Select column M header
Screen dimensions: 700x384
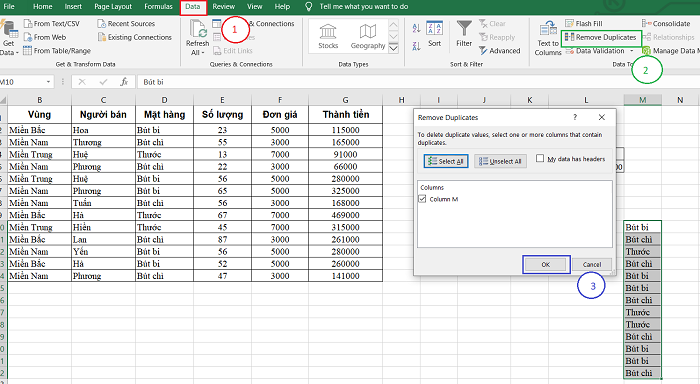coord(642,100)
